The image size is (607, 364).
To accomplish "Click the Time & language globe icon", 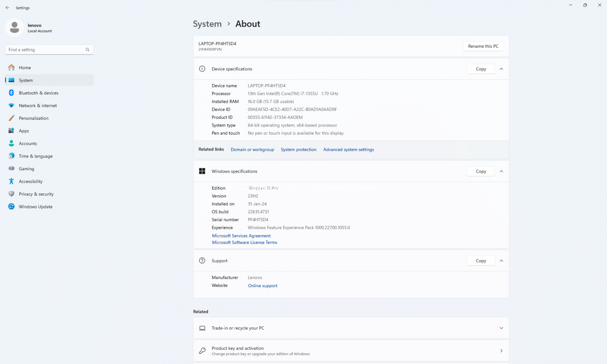I will (11, 156).
